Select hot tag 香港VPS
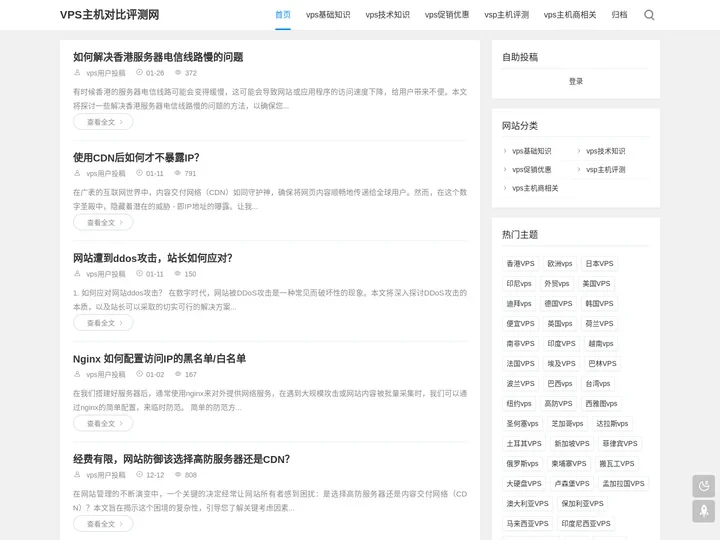Viewport: 720px width, 540px height. click(520, 264)
